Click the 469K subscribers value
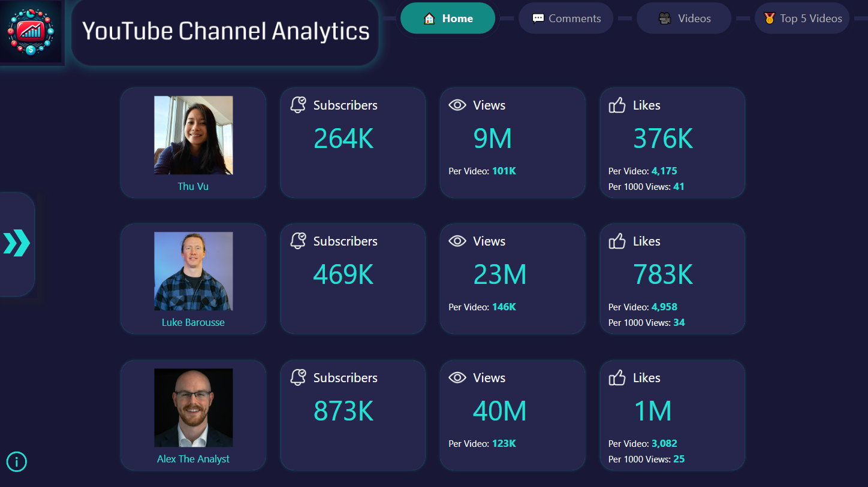Viewport: 868px width, 487px height. tap(343, 274)
